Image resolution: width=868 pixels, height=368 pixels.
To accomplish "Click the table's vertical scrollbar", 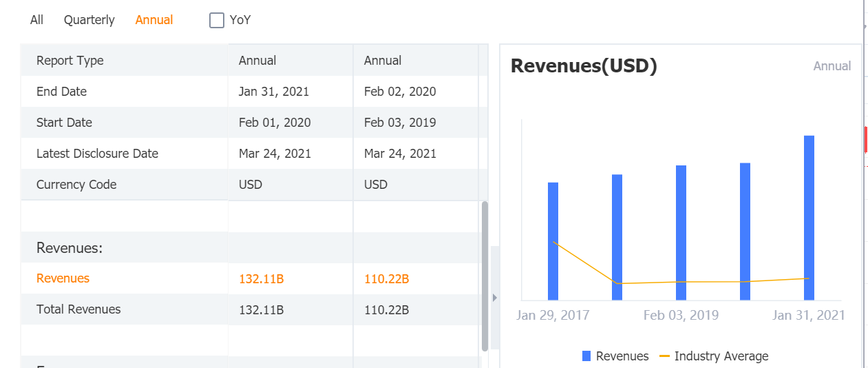I will [485, 276].
